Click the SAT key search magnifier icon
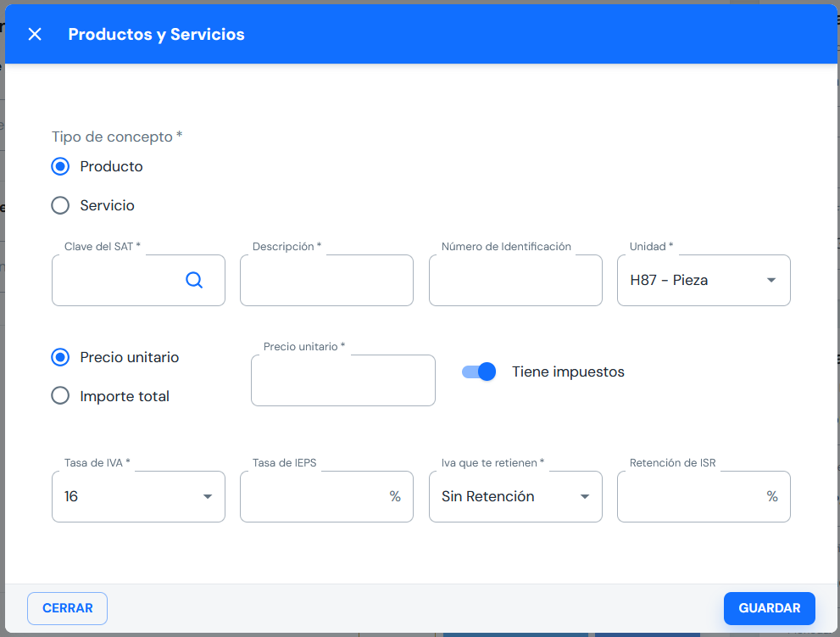840x637 pixels. pyautogui.click(x=194, y=280)
